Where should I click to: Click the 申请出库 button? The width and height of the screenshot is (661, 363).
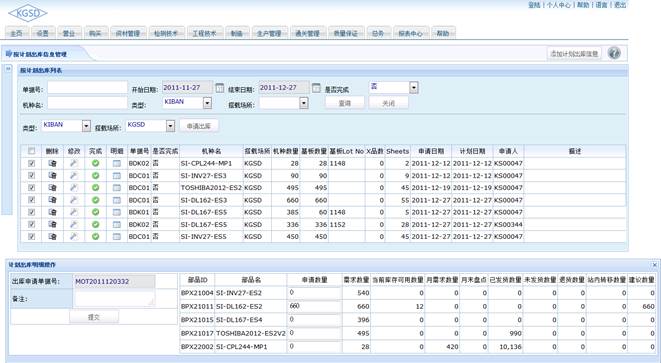[x=199, y=126]
